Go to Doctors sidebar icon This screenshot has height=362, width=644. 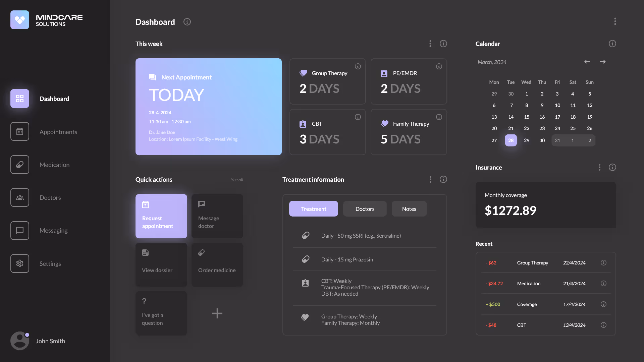click(20, 197)
